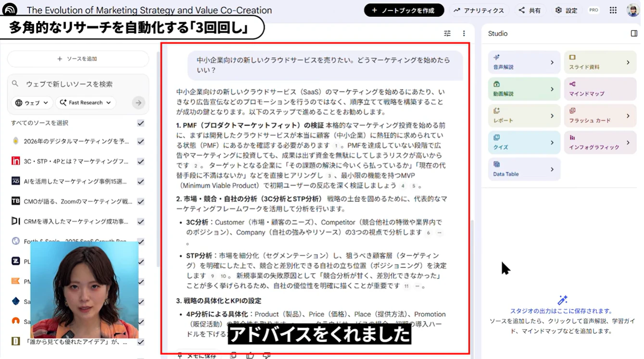The height and width of the screenshot is (359, 644).
Task: Uncheck the CRMを導入したマーケティング source checkbox
Action: pos(141,222)
